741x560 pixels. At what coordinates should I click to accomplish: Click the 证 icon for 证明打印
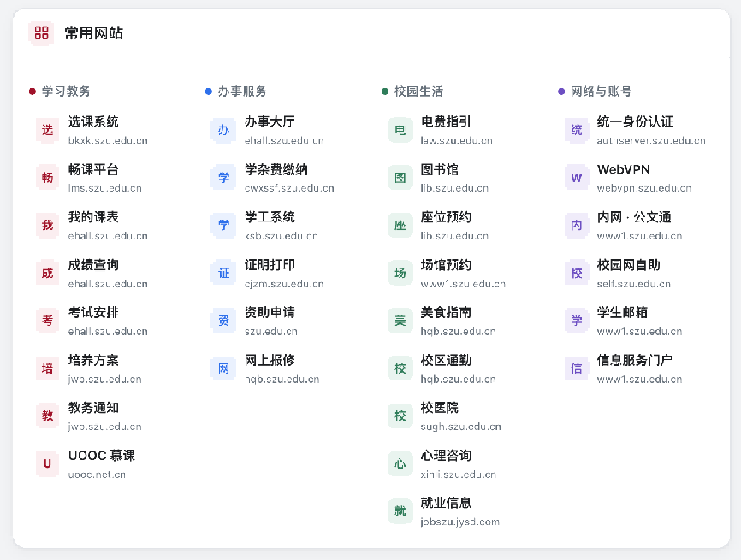pos(223,273)
